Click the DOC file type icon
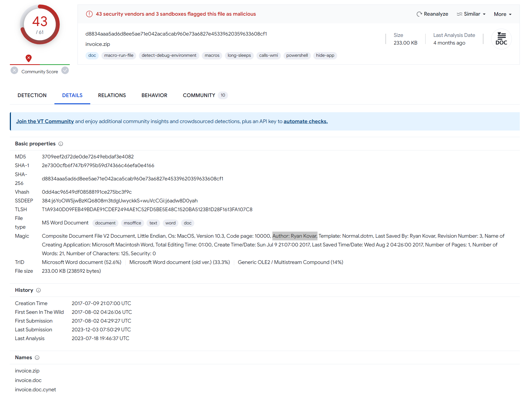 pos(501,39)
